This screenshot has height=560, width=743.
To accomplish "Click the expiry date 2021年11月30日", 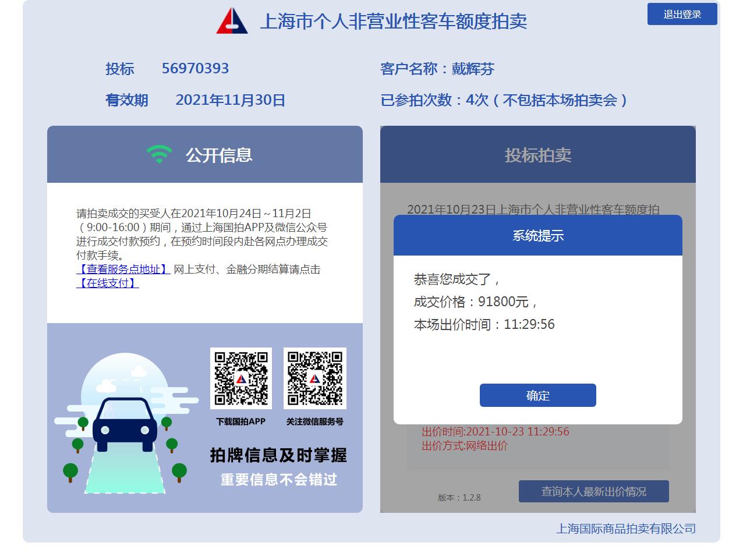I will point(230,100).
